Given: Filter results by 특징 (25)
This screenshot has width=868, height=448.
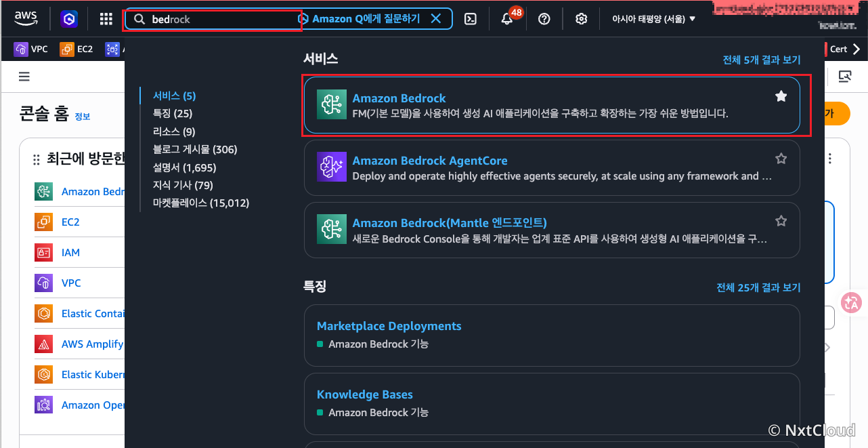Looking at the screenshot, I should 173,114.
